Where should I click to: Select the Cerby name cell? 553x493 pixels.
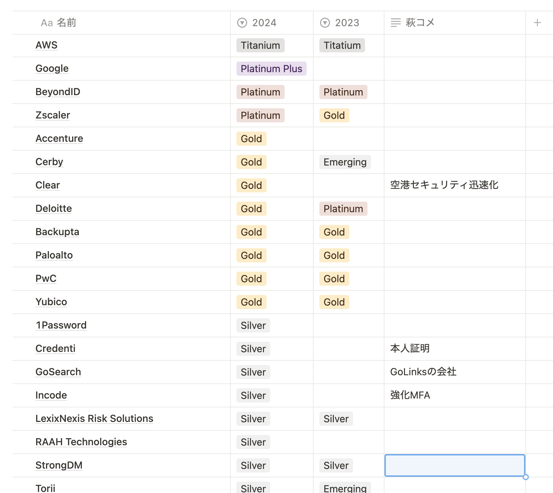(122, 162)
